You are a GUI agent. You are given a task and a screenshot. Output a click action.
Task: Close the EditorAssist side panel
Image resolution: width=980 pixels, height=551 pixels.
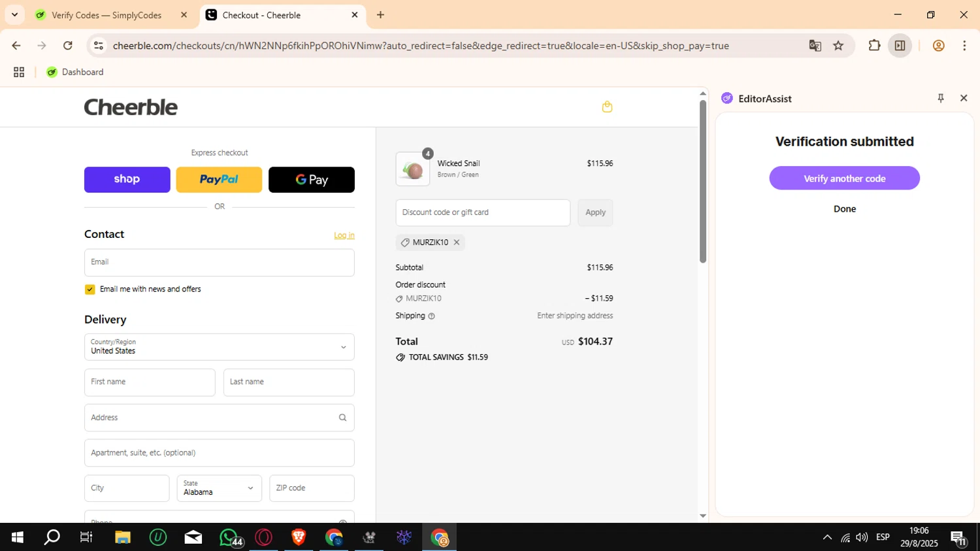tap(964, 98)
